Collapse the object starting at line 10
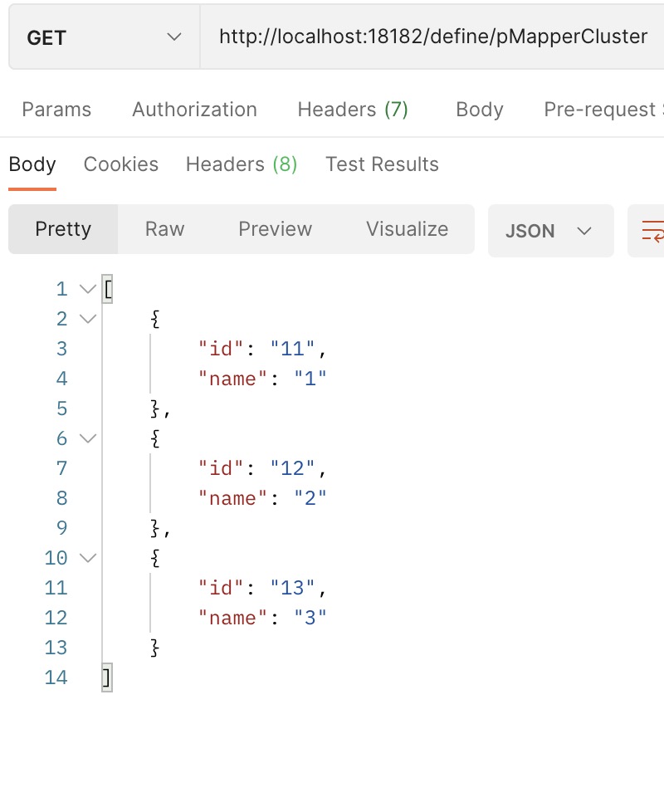 click(x=87, y=558)
